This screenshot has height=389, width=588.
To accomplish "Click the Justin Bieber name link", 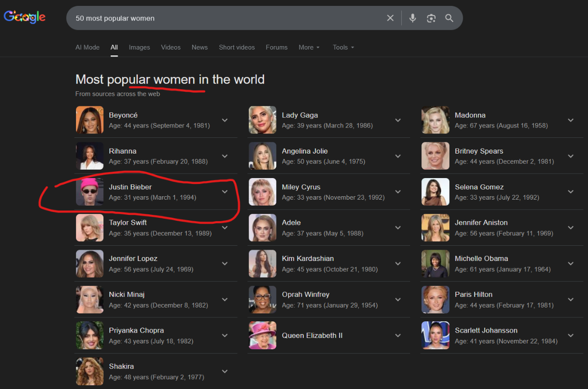I will 130,187.
